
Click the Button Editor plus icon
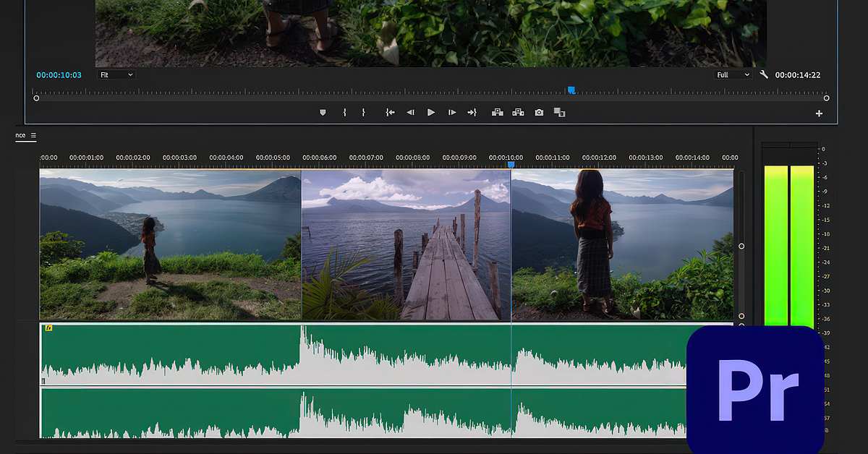[818, 113]
